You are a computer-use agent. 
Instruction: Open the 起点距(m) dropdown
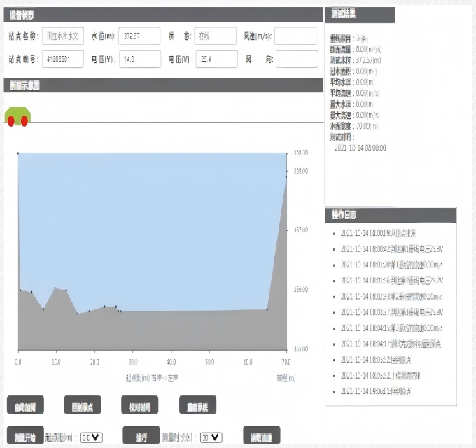click(x=92, y=437)
